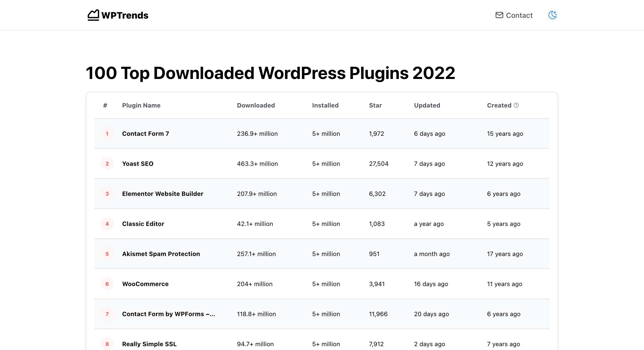Click star count 6,302

[377, 194]
